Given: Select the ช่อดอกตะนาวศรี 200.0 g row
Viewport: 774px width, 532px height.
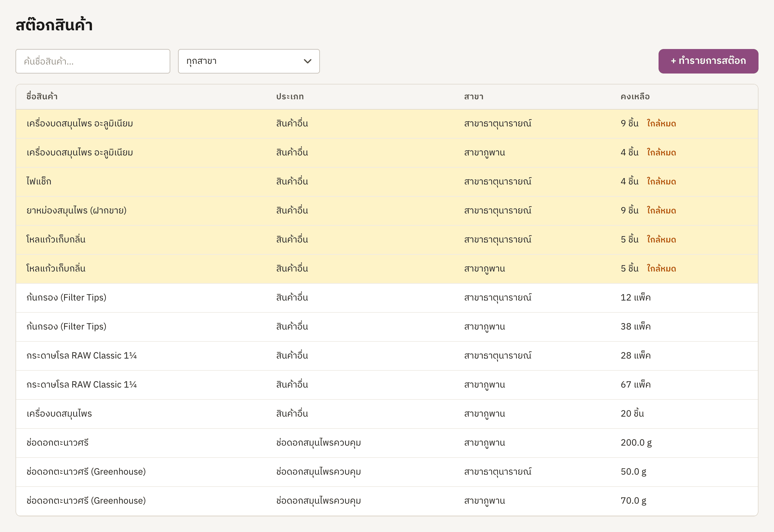Looking at the screenshot, I should (387, 443).
